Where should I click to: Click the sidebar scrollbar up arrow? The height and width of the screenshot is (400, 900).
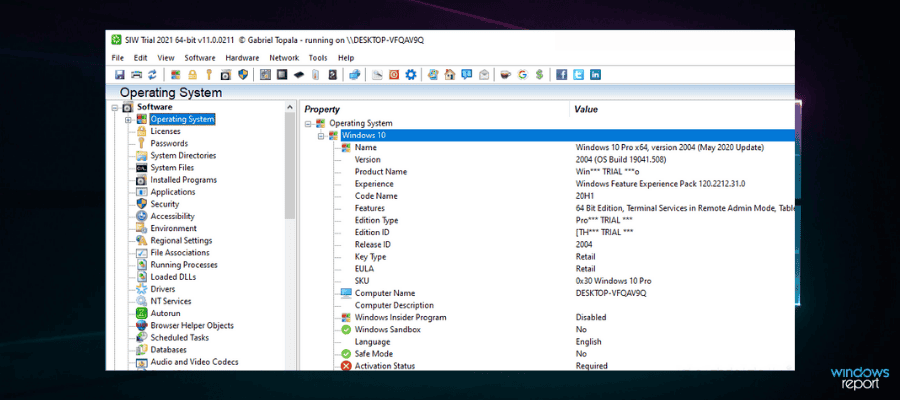(x=289, y=107)
